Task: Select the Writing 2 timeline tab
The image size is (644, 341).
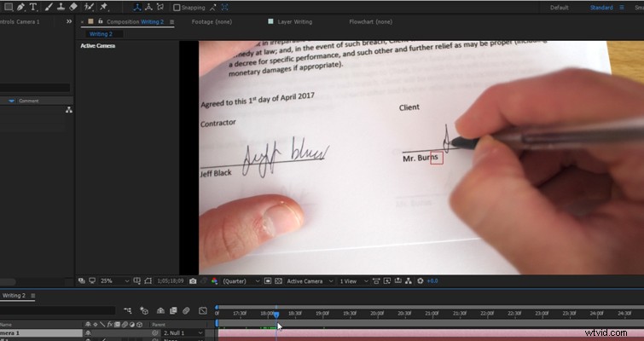Action: click(14, 296)
